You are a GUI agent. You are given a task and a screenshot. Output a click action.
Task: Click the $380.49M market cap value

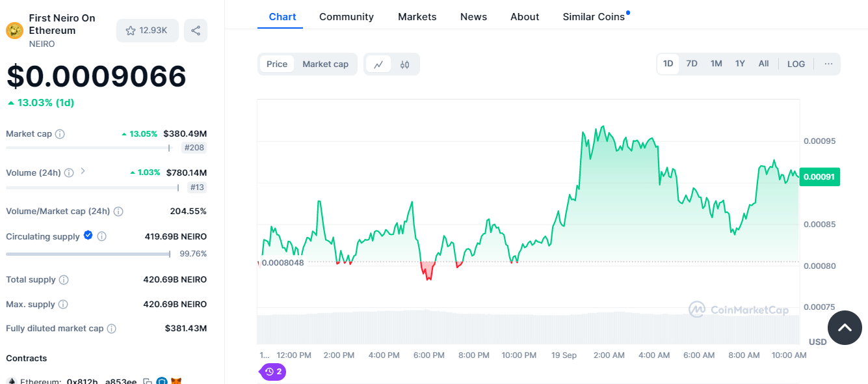coord(185,134)
